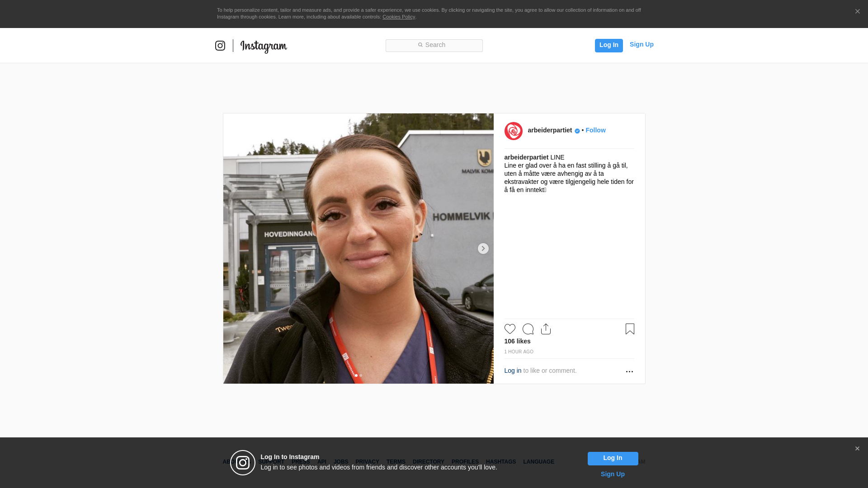Image resolution: width=868 pixels, height=488 pixels.
Task: Like the post with the heart icon
Action: coord(510,329)
